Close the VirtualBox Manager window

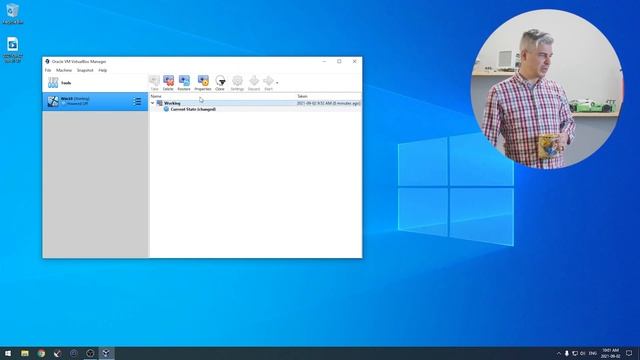point(354,61)
